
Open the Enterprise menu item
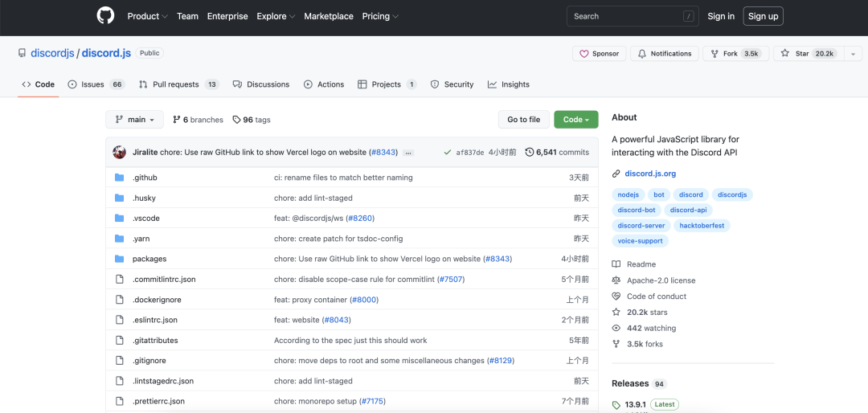click(x=227, y=16)
